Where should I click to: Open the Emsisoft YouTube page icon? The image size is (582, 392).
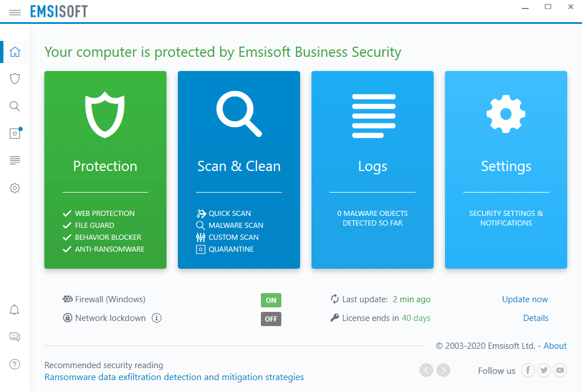pyautogui.click(x=560, y=370)
